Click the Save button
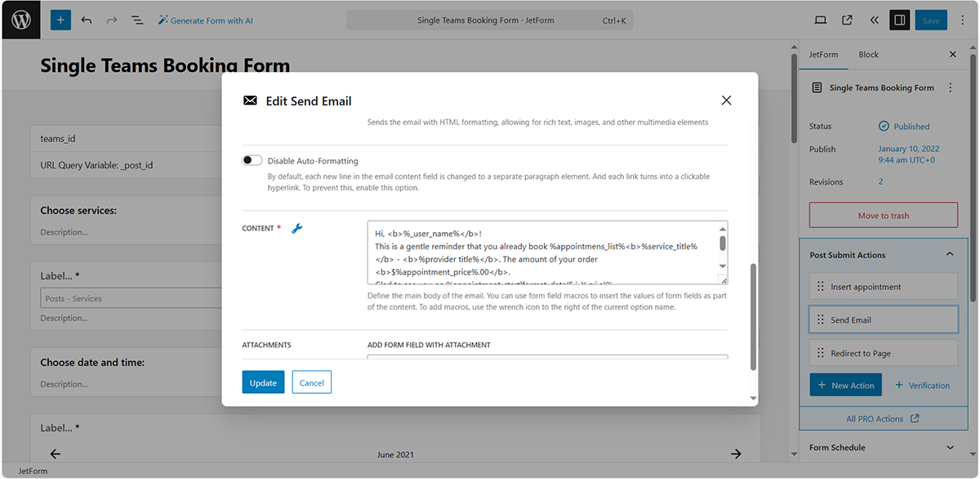This screenshot has width=980, height=479. (931, 20)
